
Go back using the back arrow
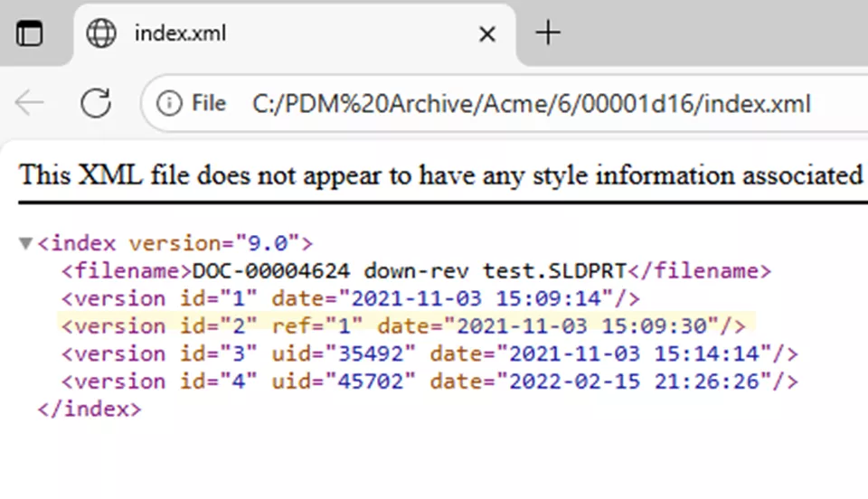click(x=29, y=103)
